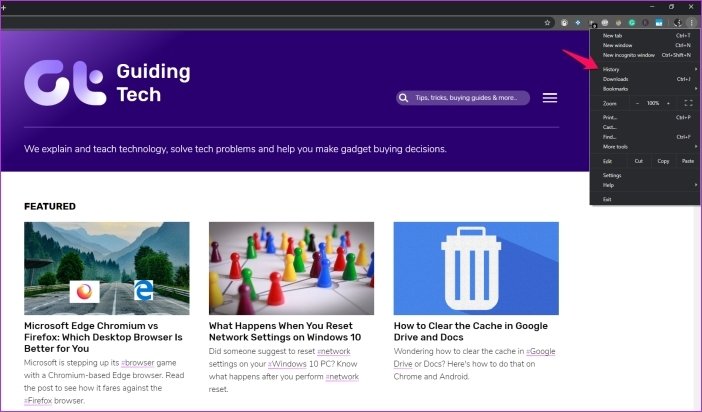Screen dimensions: 702x412
Task: Click the green Grammarly extension icon
Action: click(x=631, y=21)
